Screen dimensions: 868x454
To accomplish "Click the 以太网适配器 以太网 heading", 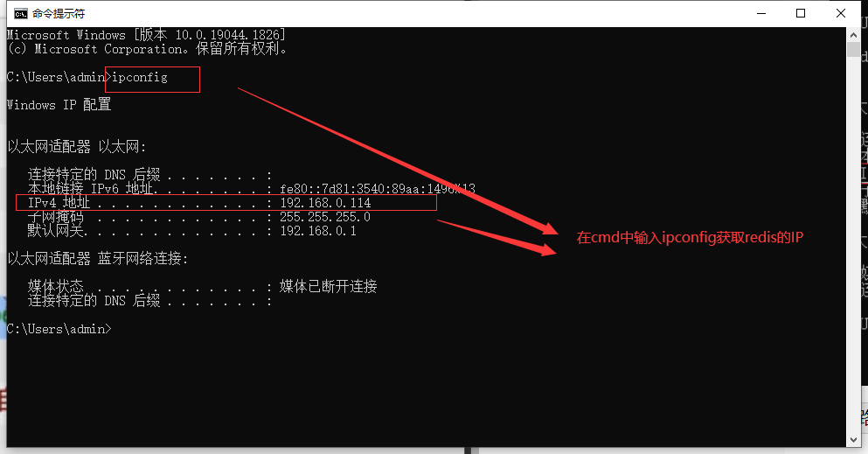I will (x=76, y=147).
